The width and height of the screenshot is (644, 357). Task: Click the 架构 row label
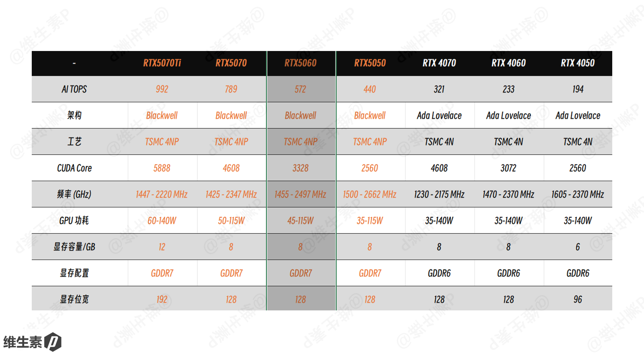tap(74, 116)
